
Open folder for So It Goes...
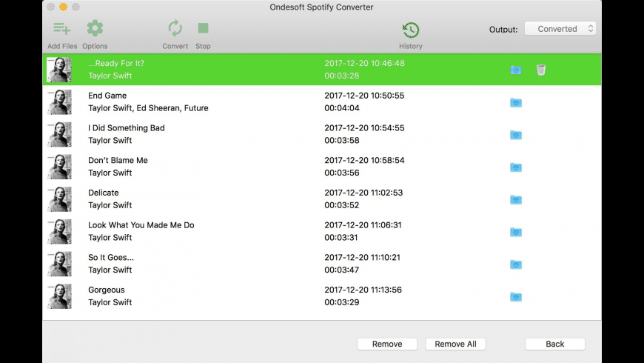(516, 264)
